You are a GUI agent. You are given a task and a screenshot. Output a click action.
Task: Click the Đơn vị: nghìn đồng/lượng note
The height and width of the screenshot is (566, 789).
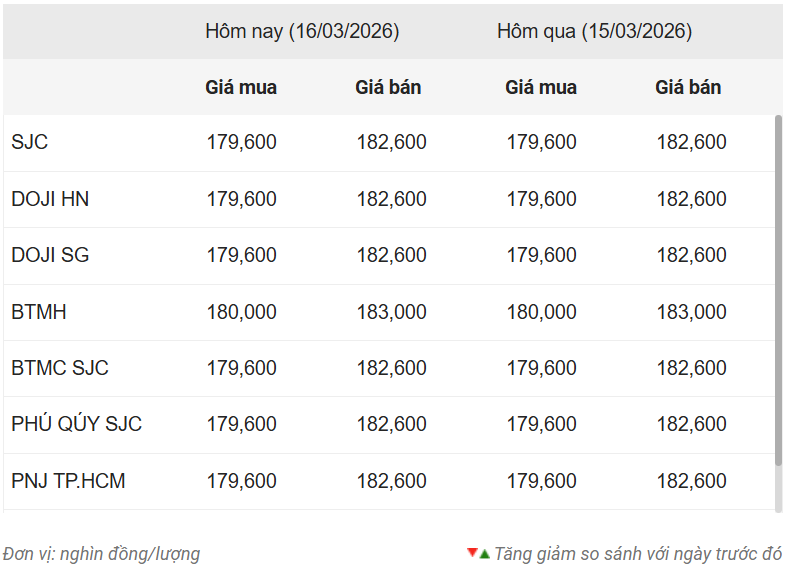(x=101, y=554)
